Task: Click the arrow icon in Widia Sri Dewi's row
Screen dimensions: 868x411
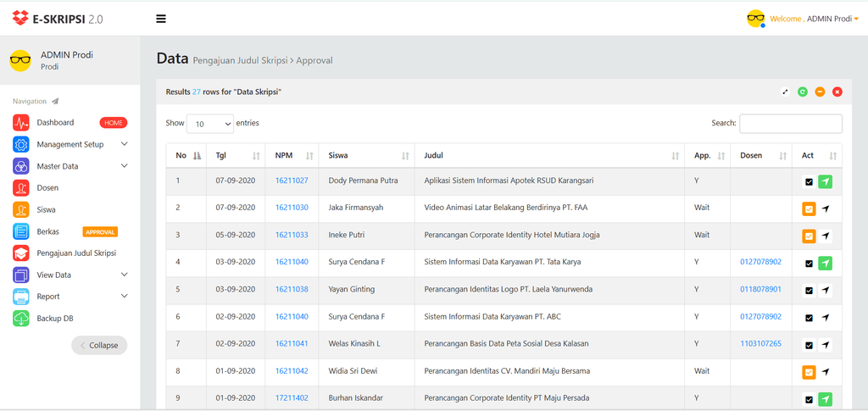Action: click(x=826, y=372)
